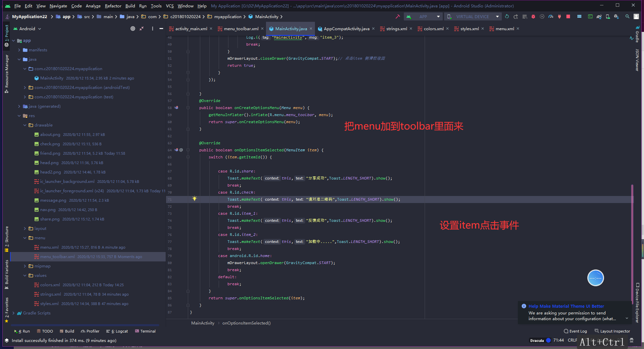Open the Terminal tool window
Viewport: 644px width, 349px height.
coord(145,331)
